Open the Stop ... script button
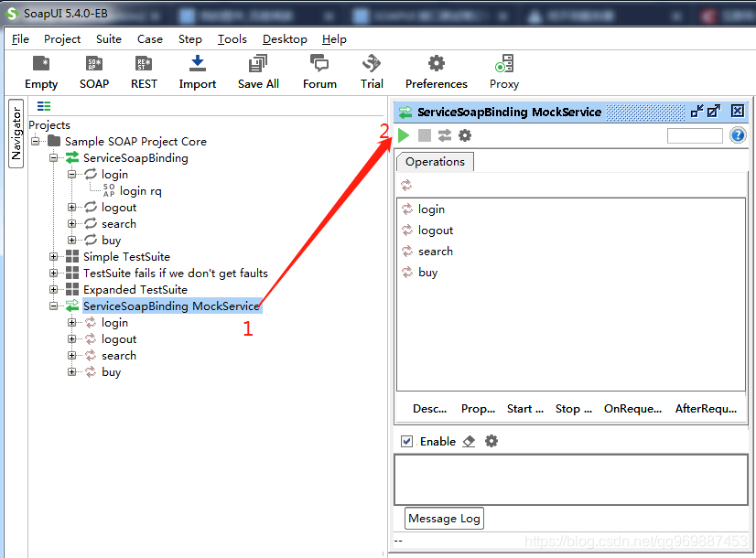Image resolution: width=756 pixels, height=558 pixels. [x=573, y=409]
